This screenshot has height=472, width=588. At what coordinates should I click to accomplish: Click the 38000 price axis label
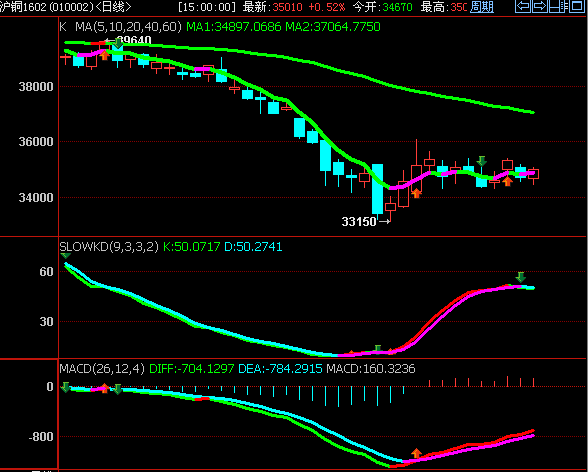[36, 87]
